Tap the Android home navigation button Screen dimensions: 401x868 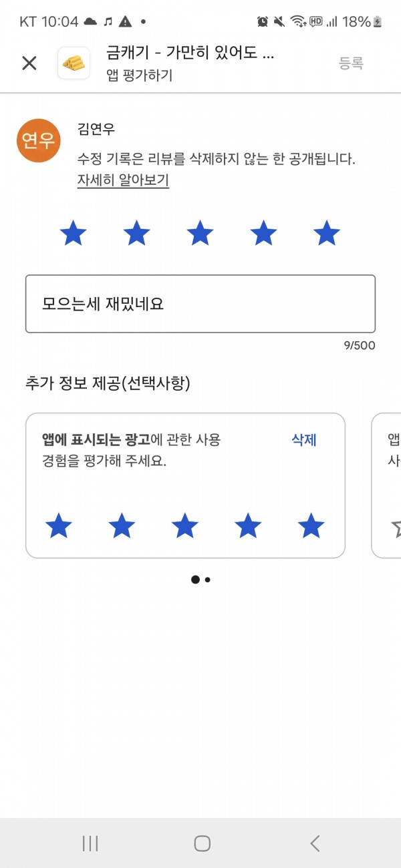coord(202,843)
